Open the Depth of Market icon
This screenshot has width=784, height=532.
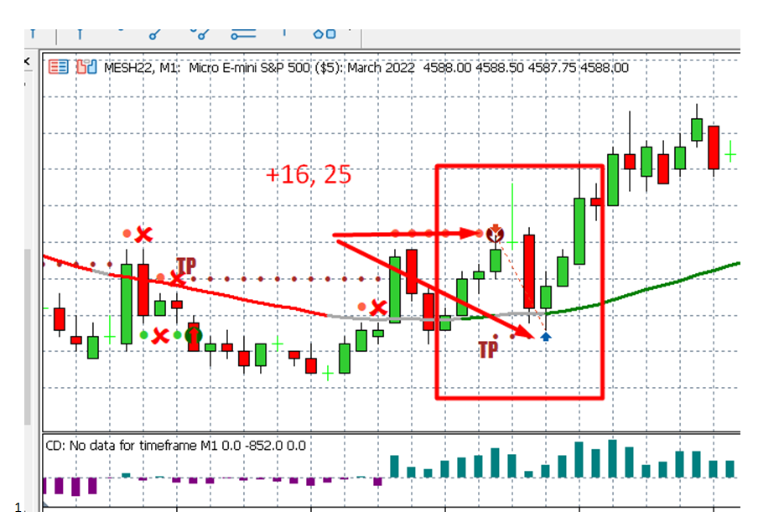[58, 67]
